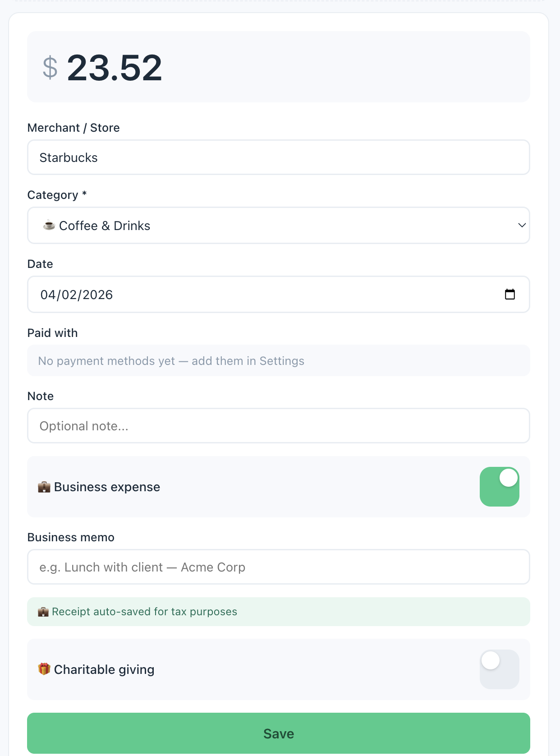Image resolution: width=560 pixels, height=756 pixels.
Task: Click the Business expense label text
Action: [107, 487]
